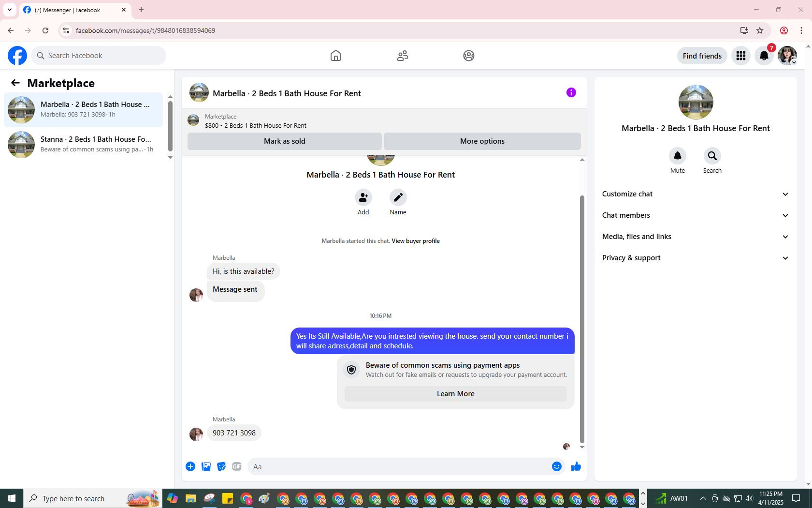The width and height of the screenshot is (812, 508).
Task: Open the Chrome profile icon
Action: pos(784,30)
